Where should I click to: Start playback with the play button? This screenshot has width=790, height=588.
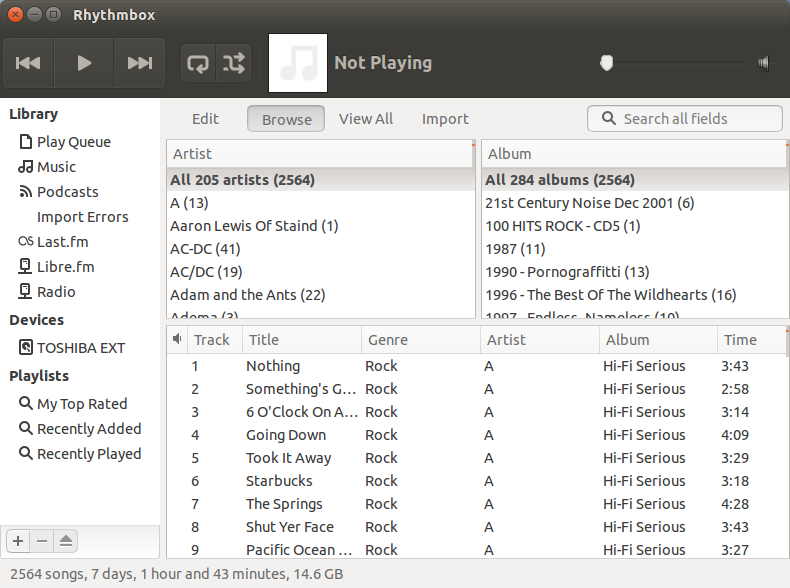pos(84,63)
